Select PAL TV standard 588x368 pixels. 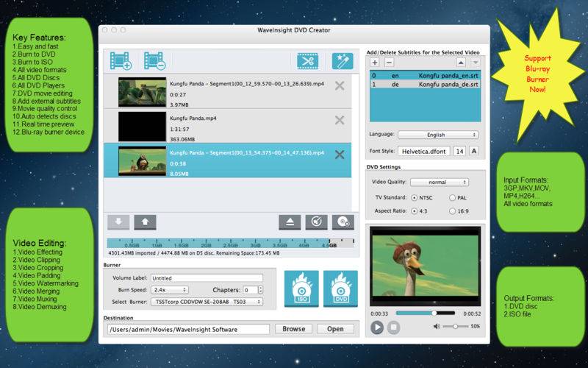click(452, 197)
